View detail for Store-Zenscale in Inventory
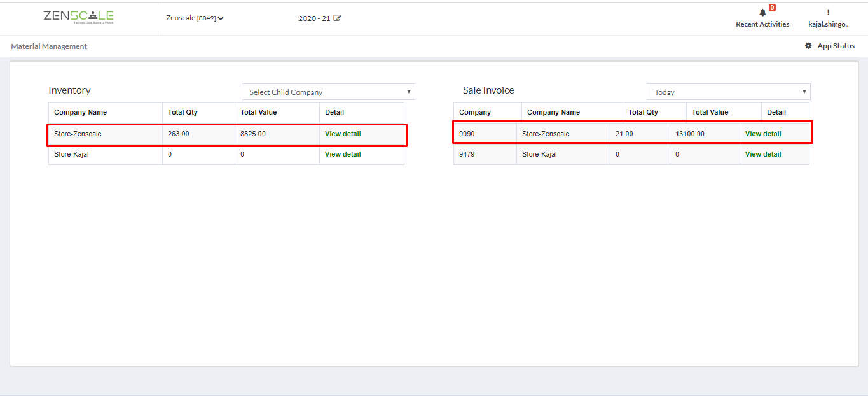868x396 pixels. (343, 134)
